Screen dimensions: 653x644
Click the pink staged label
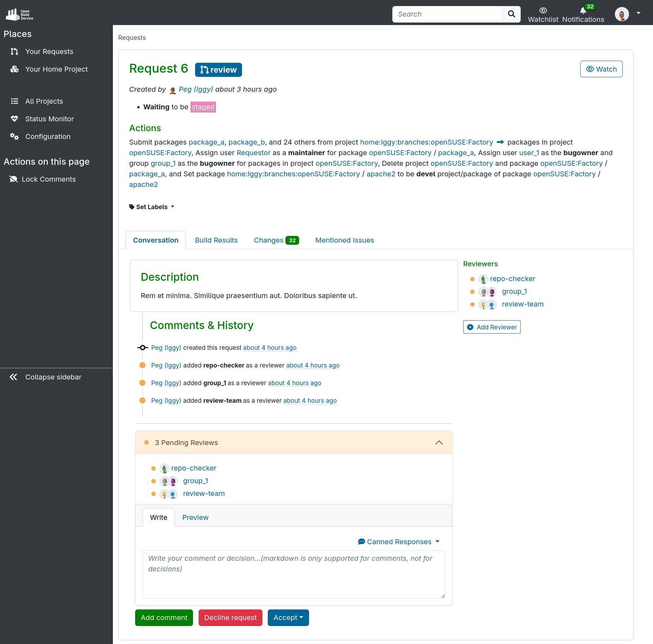pos(203,107)
